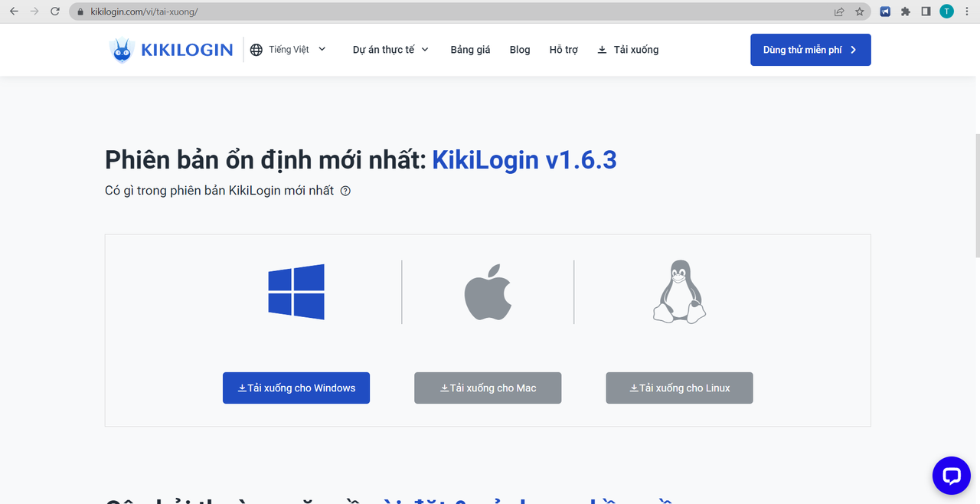Toggle the browser side panel
Image resolution: width=980 pixels, height=504 pixels.
click(x=926, y=11)
